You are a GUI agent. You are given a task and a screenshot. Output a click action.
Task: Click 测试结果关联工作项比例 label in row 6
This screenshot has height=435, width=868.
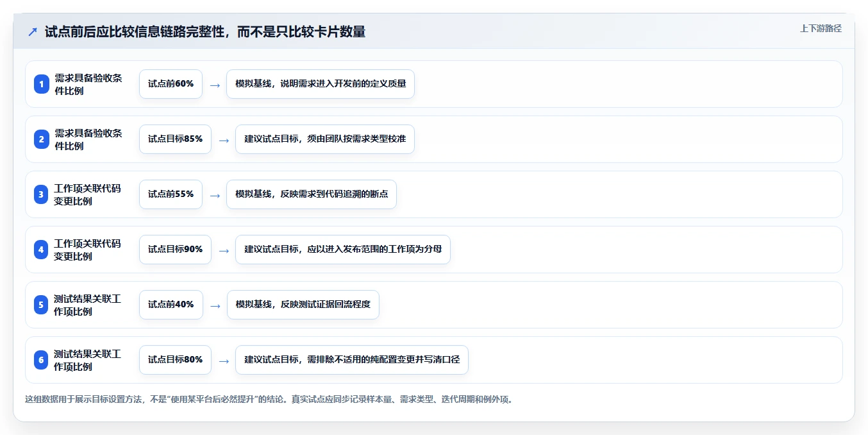[88, 360]
